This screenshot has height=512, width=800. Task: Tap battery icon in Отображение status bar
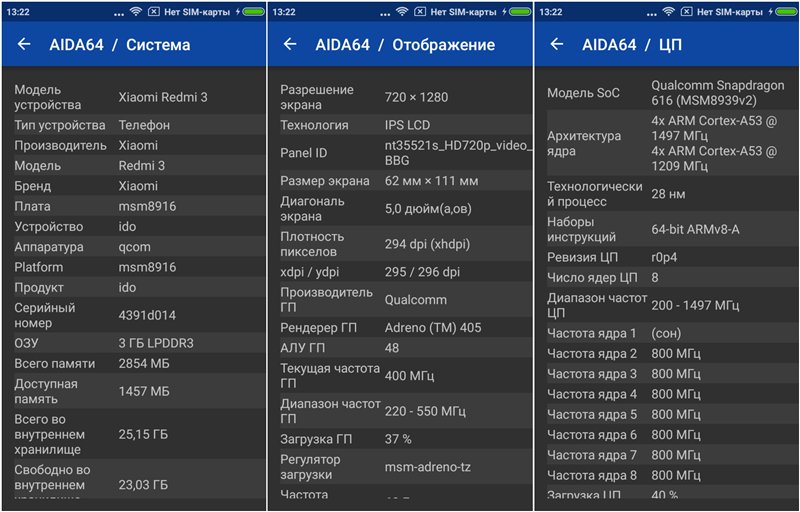[520, 12]
